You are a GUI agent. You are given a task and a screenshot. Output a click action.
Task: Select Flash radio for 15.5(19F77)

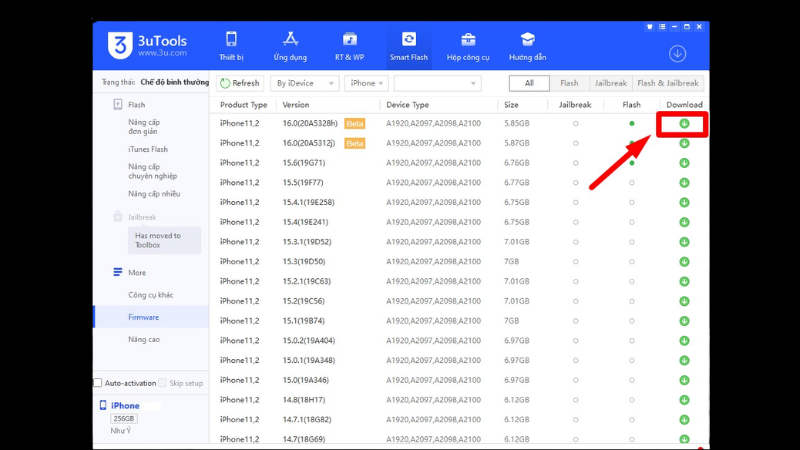632,183
